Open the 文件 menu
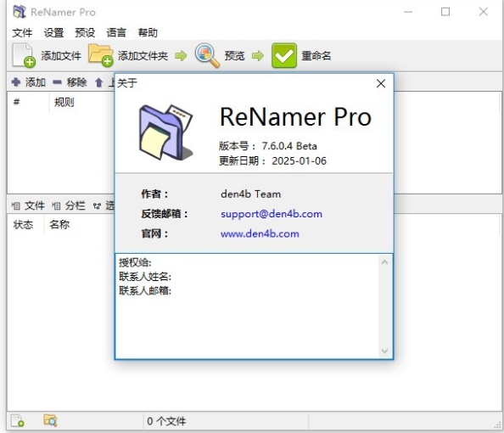Image resolution: width=504 pixels, height=433 pixels. click(x=22, y=32)
